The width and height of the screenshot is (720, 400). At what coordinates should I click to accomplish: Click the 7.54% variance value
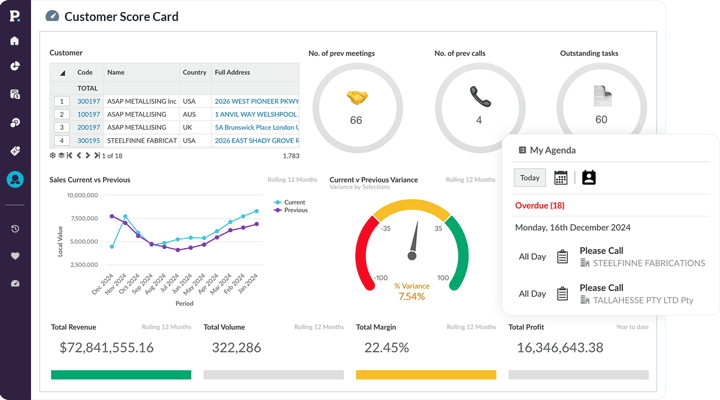click(x=411, y=296)
